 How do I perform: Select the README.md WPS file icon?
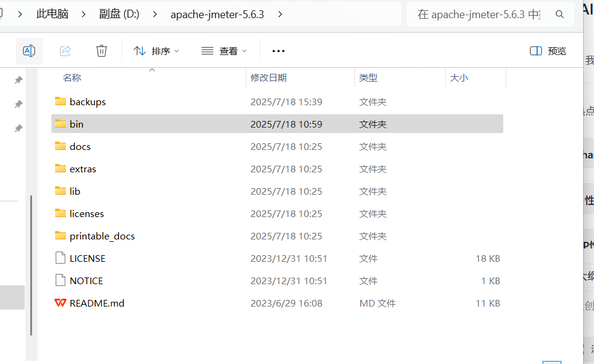point(60,303)
